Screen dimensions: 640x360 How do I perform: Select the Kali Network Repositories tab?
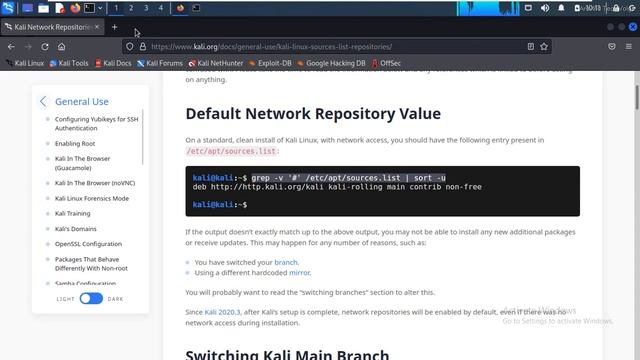click(x=52, y=27)
